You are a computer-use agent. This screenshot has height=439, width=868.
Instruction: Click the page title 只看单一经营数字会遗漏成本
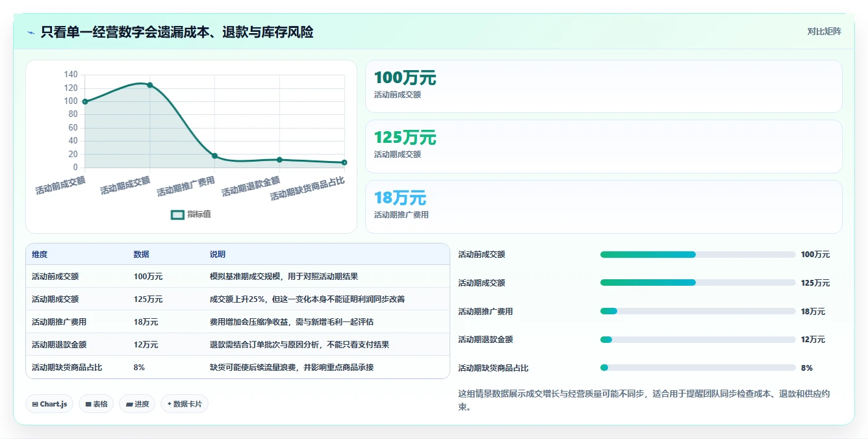coord(177,32)
